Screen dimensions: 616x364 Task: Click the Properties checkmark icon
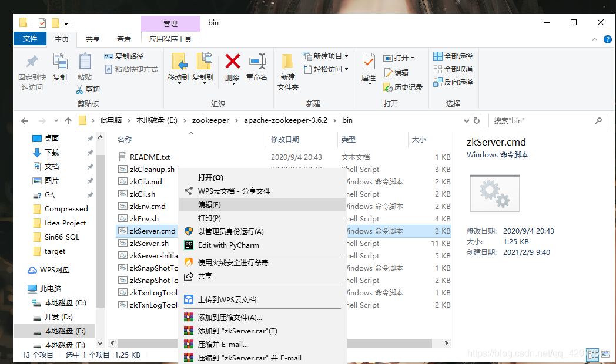click(369, 62)
